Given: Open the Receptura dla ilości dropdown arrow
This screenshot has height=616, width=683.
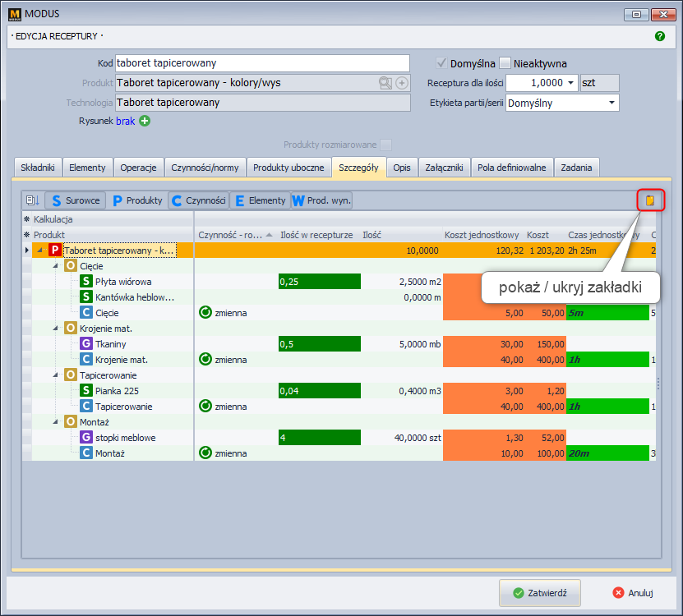Looking at the screenshot, I should [x=570, y=83].
